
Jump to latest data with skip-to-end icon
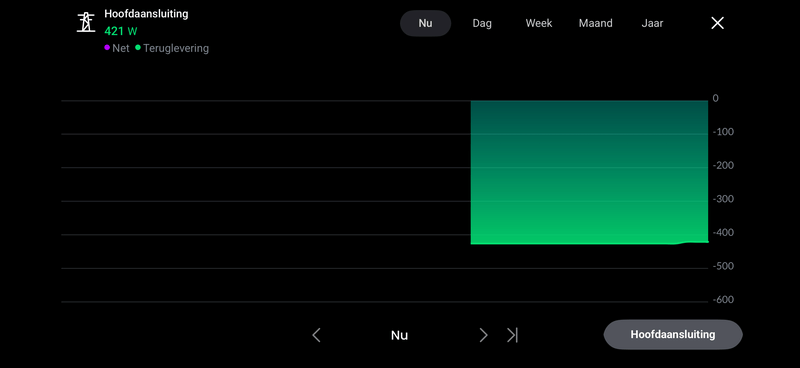(x=512, y=335)
